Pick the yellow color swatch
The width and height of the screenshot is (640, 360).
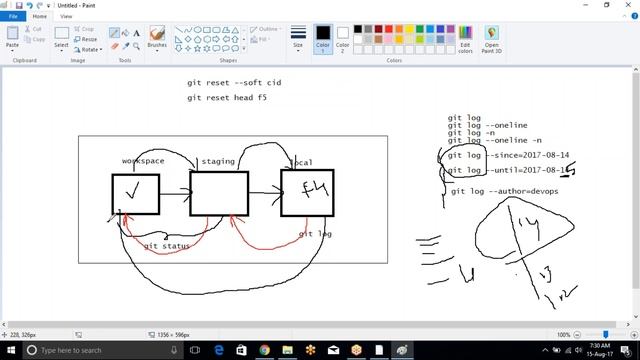[409, 29]
